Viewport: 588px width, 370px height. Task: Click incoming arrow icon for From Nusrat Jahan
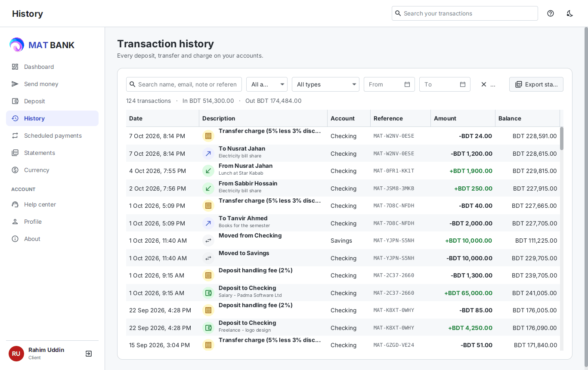[208, 171]
